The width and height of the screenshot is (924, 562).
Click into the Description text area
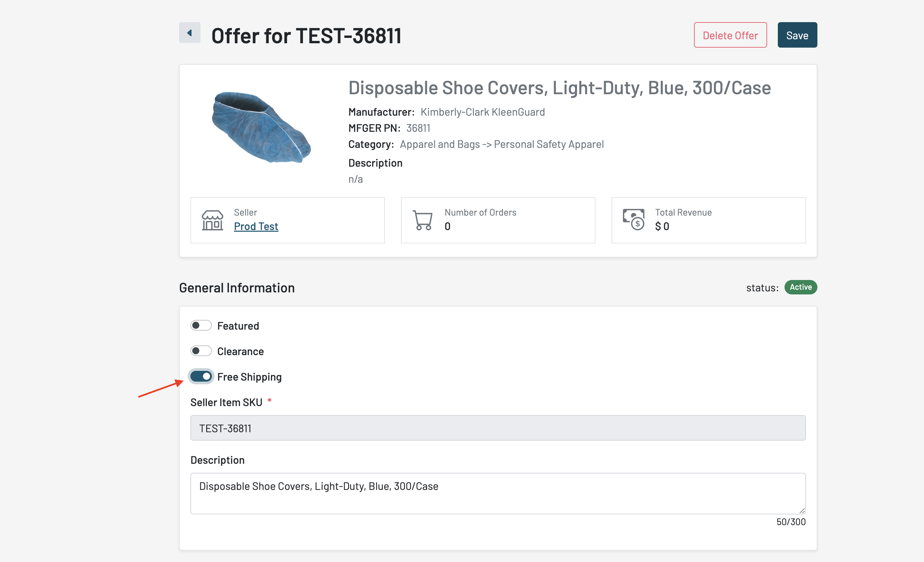[x=498, y=493]
